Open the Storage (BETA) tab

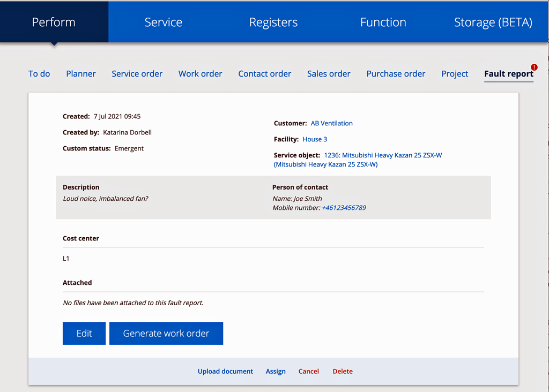pos(493,22)
